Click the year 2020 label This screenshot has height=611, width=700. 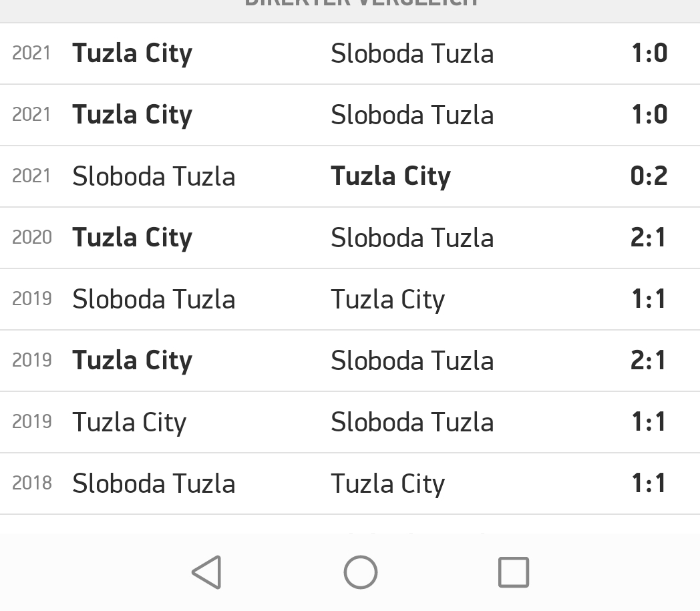click(x=32, y=238)
